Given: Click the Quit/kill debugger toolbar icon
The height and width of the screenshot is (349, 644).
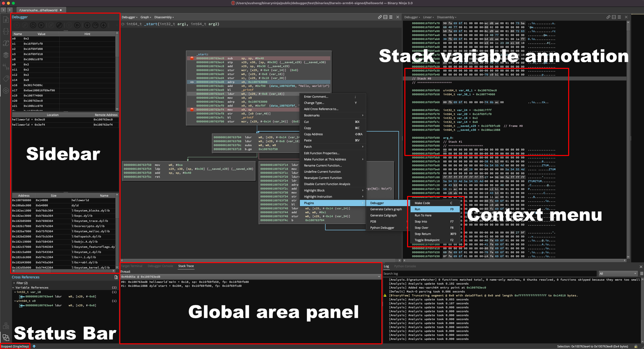Looking at the screenshot, I should click(x=41, y=25).
